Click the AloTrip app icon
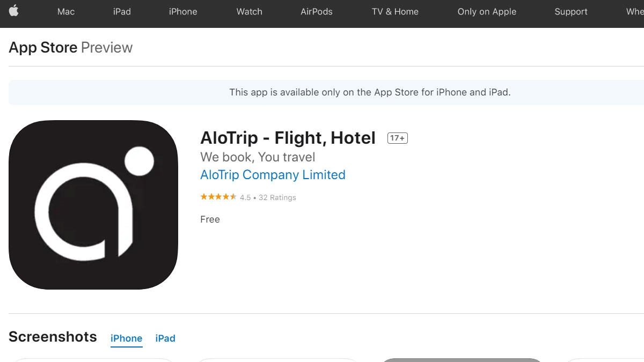644x362 pixels. click(93, 204)
